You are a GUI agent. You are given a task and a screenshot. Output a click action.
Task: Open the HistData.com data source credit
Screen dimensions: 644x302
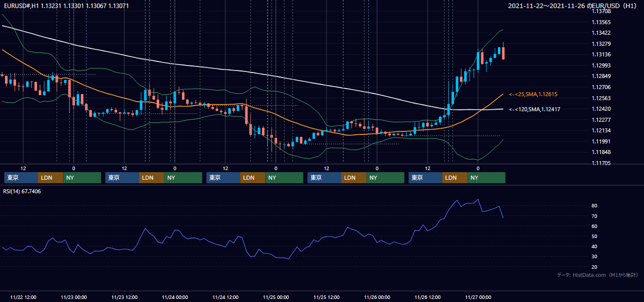click(597, 275)
